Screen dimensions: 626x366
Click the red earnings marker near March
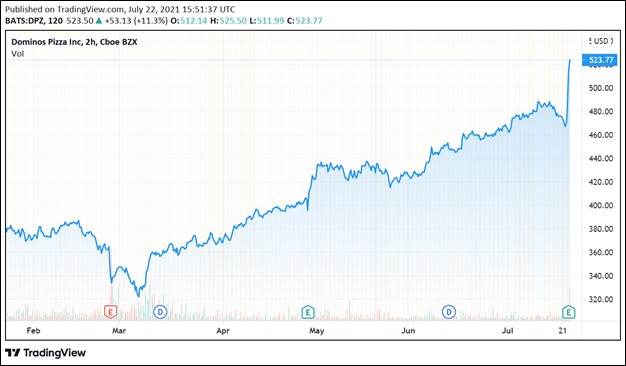click(x=111, y=312)
